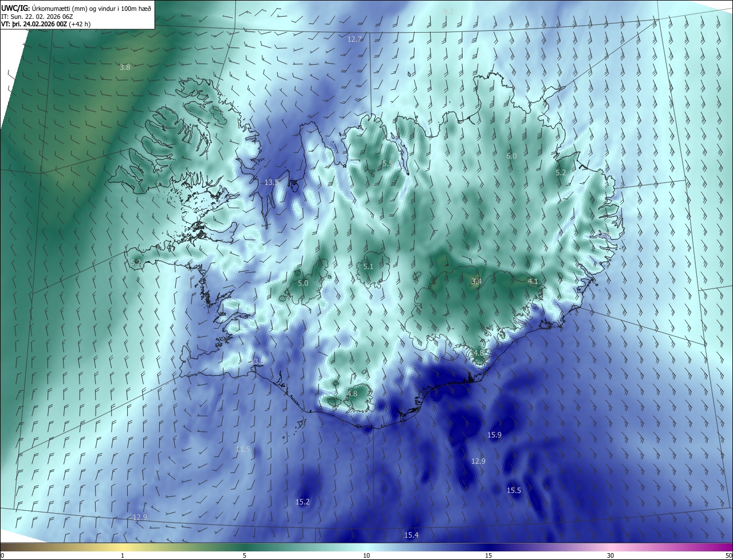Click the precipitation color scale bar
The height and width of the screenshot is (560, 733).
[x=366, y=547]
